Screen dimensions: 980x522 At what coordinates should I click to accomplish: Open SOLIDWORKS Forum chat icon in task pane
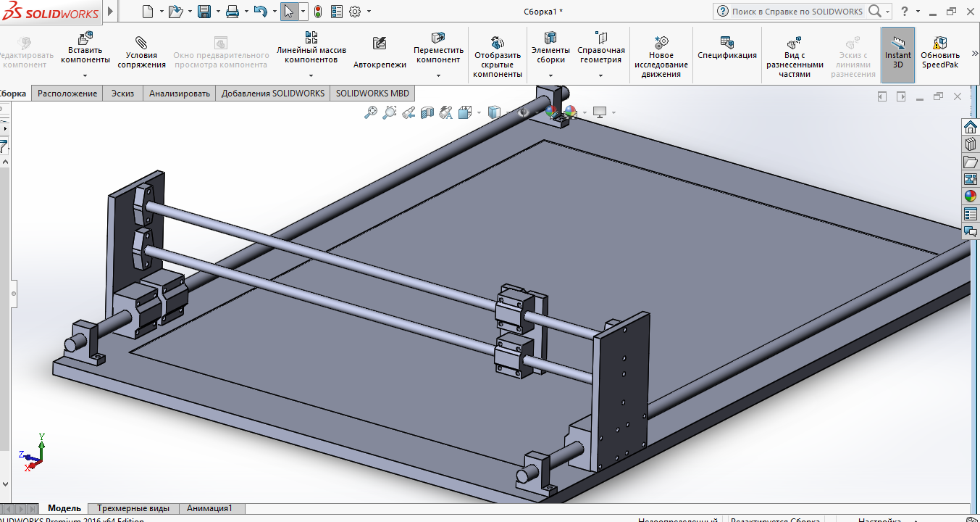tap(971, 231)
